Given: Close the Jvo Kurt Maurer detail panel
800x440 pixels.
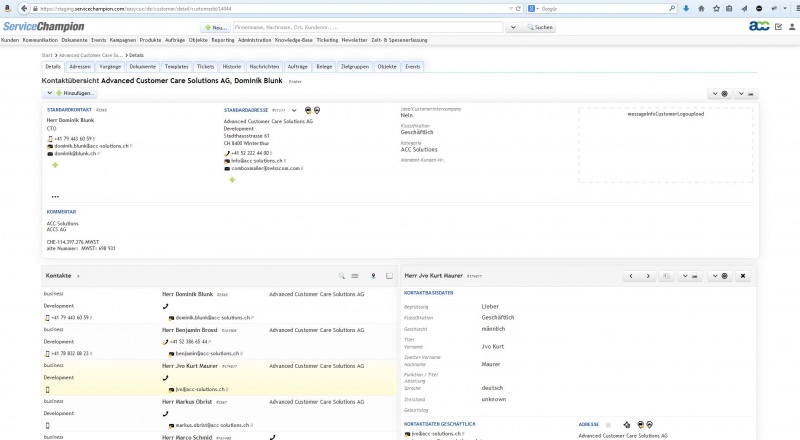Looking at the screenshot, I should pos(743,276).
